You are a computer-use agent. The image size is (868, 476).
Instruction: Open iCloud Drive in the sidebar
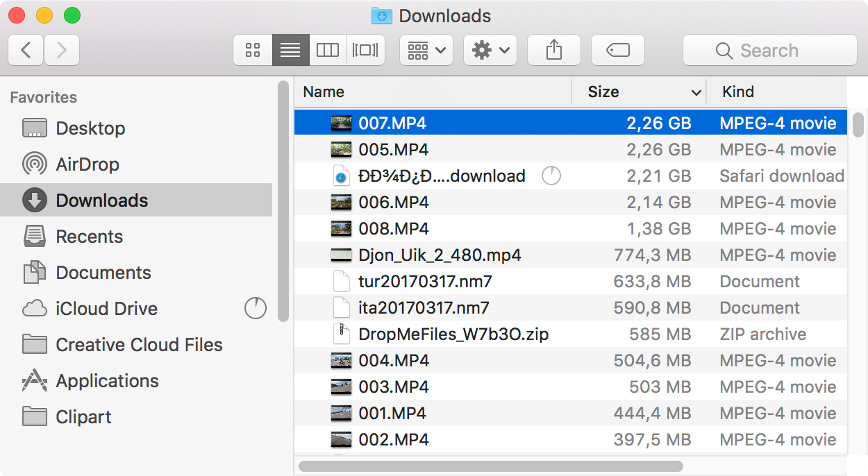coord(136,309)
